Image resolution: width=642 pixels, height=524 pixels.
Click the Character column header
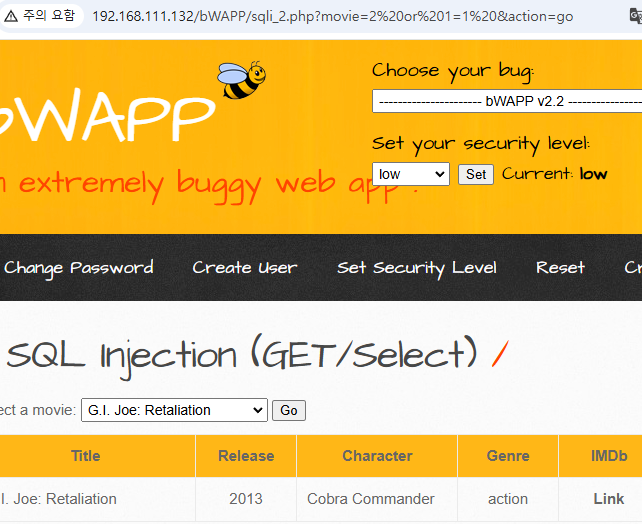click(x=377, y=456)
